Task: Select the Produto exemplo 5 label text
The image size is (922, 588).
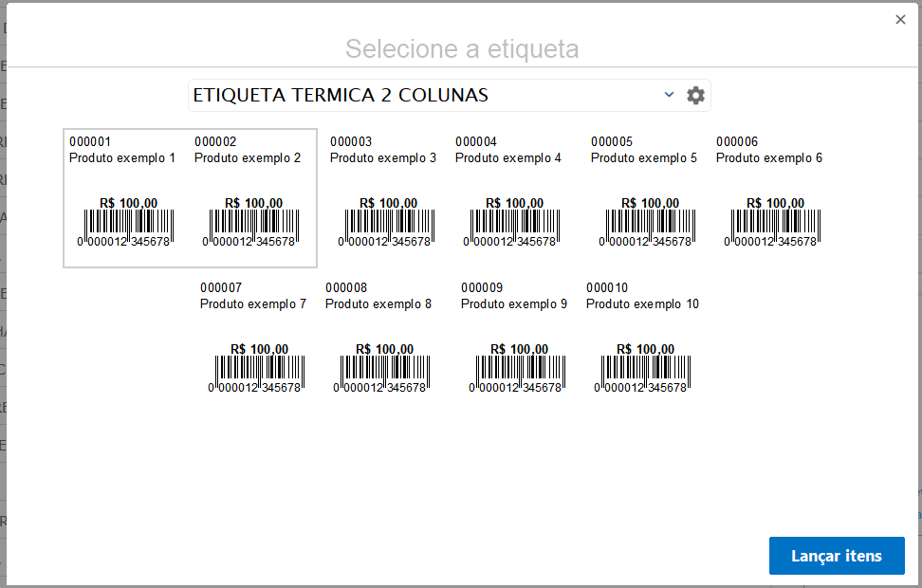Action: coord(644,158)
